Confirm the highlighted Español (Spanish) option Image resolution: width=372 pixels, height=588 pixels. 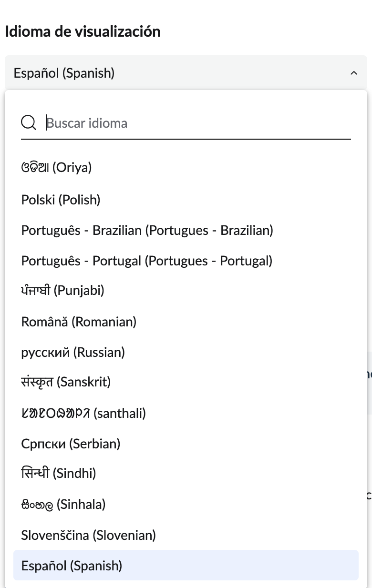pos(72,566)
